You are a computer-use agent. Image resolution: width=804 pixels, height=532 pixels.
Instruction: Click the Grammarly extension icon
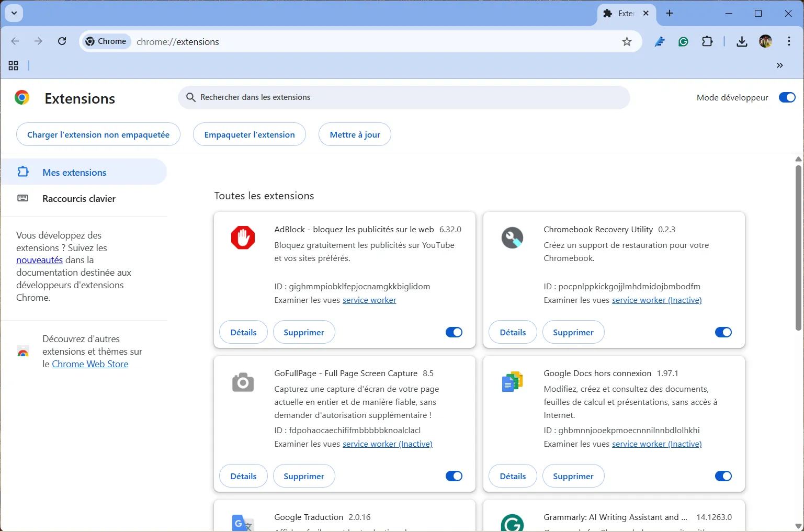tap(512, 523)
